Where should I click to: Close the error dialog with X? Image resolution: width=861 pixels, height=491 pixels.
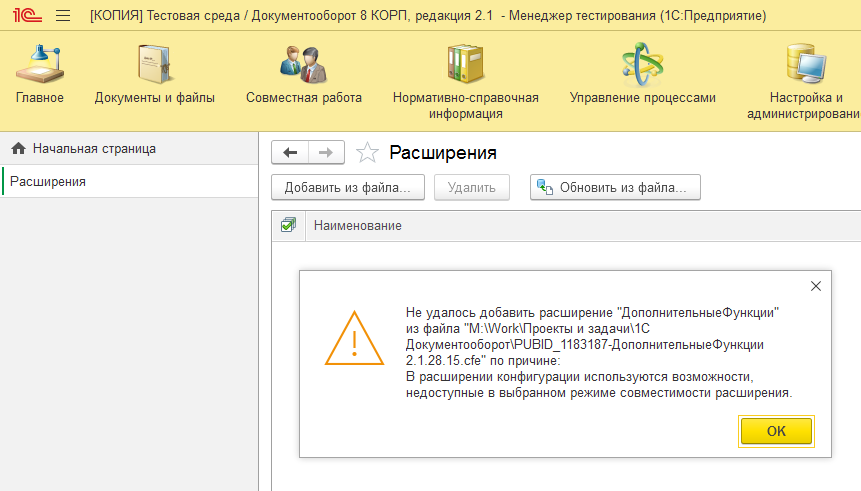815,286
